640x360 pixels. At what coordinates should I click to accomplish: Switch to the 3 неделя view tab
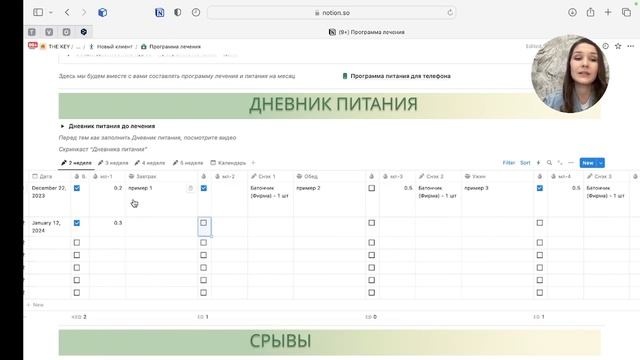[x=113, y=163]
